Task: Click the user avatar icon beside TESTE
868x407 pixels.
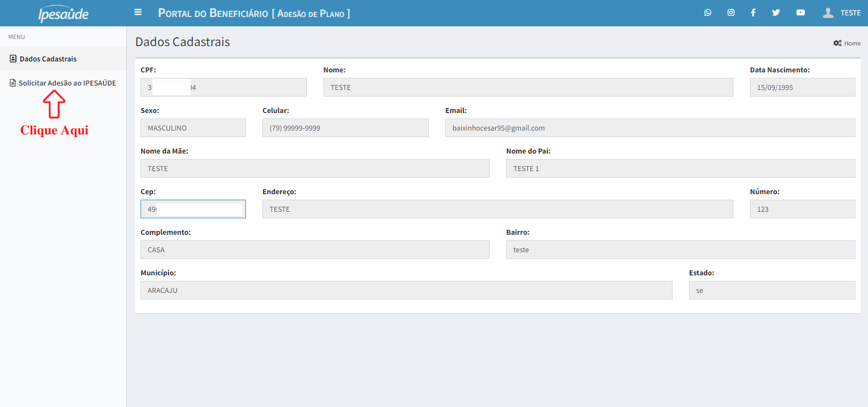Action: click(828, 13)
